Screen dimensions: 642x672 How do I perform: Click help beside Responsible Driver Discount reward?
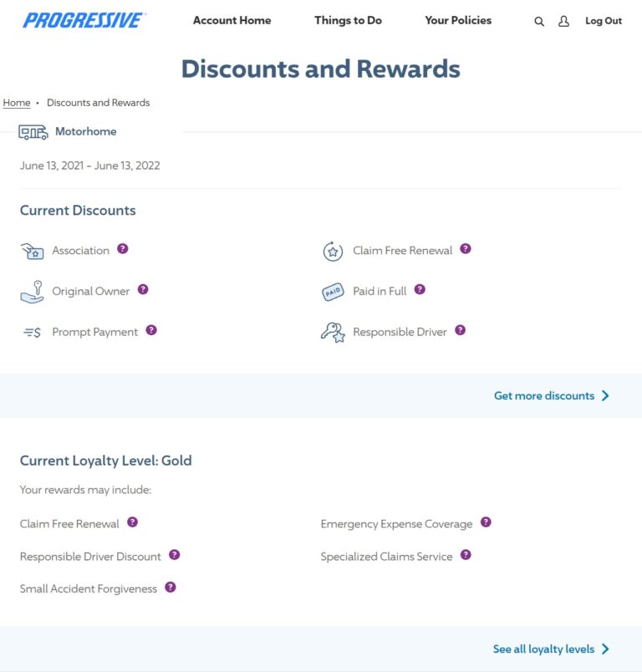click(x=175, y=555)
